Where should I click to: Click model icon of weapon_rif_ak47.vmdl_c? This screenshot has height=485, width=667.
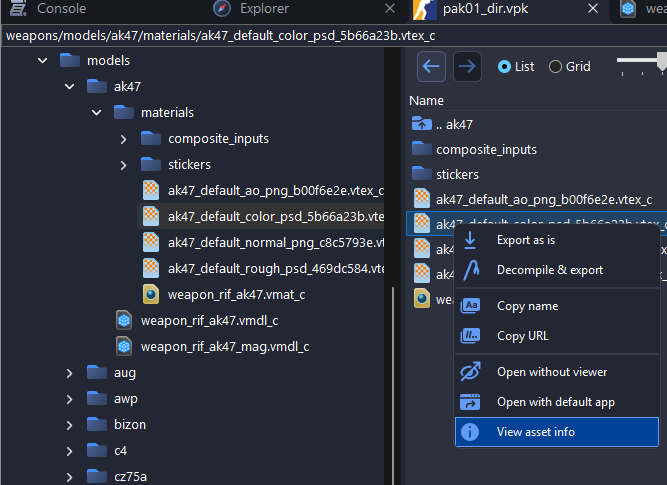click(124, 320)
